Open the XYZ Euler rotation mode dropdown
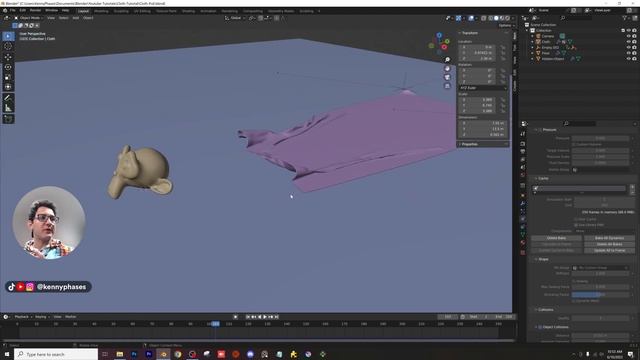The image size is (640, 360). (483, 88)
